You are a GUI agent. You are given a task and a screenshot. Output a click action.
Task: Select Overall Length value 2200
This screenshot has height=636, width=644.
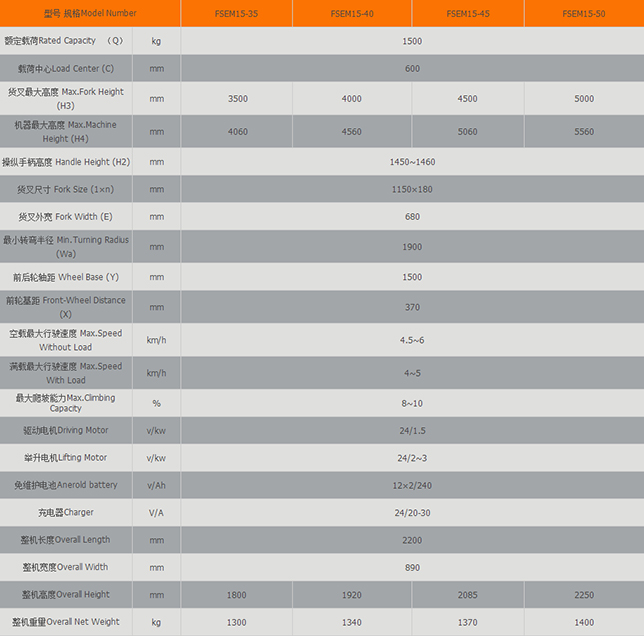coord(412,540)
